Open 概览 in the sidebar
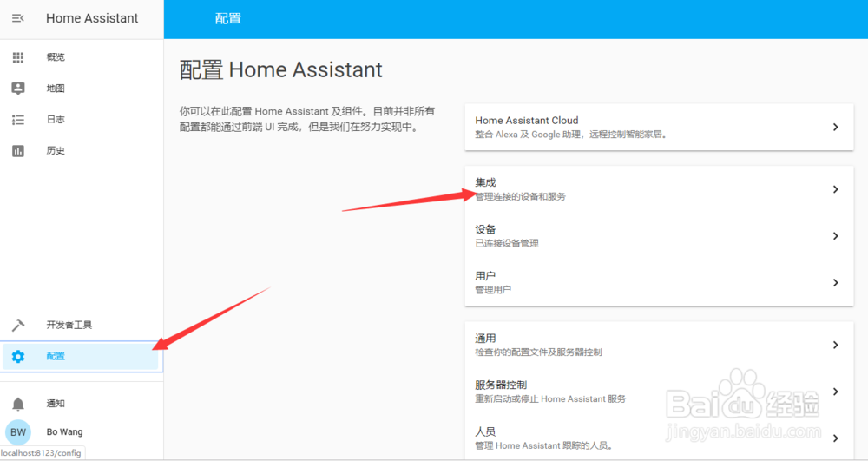The width and height of the screenshot is (868, 461). coord(82,57)
